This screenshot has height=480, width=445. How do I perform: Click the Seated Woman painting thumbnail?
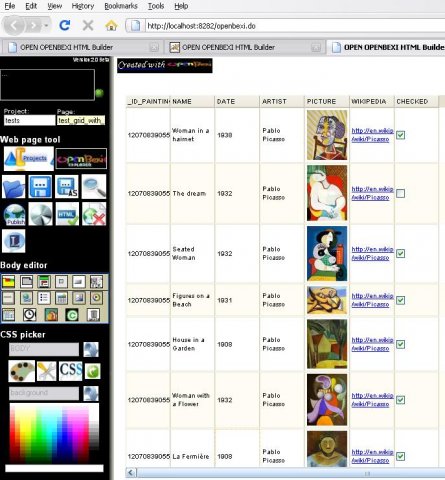[x=327, y=253]
